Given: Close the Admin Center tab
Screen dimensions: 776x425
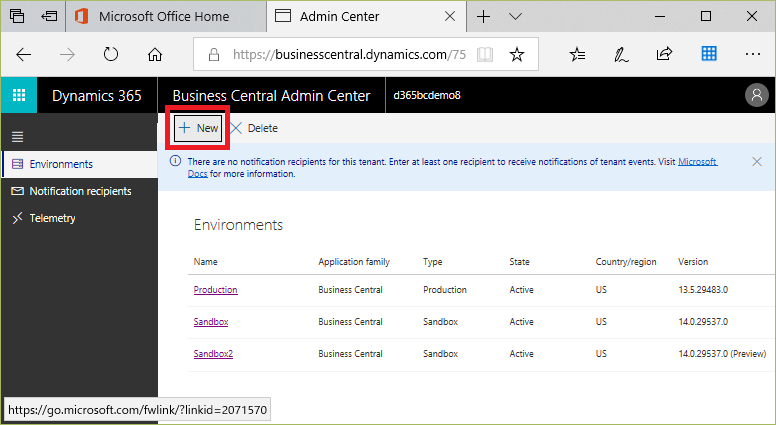Looking at the screenshot, I should [450, 16].
